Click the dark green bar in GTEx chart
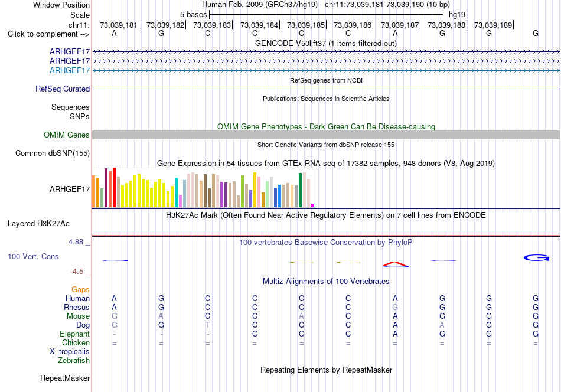561x392 pixels. pos(301,190)
